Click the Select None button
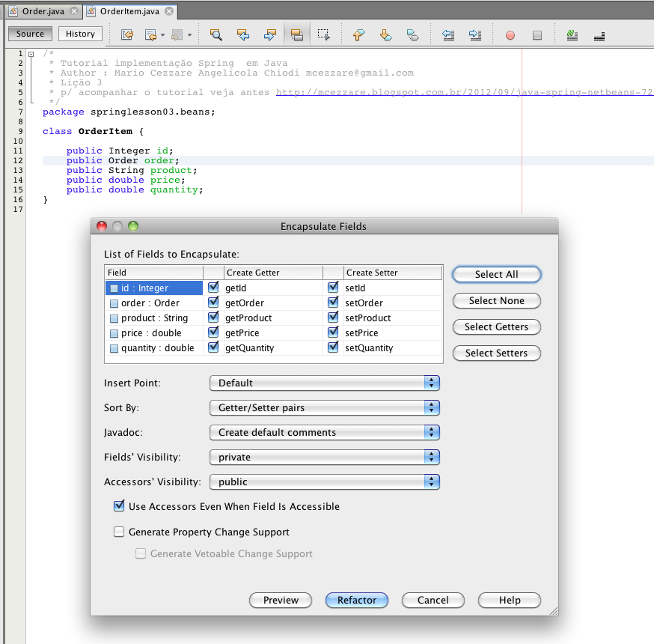Image resolution: width=654 pixels, height=644 pixels. click(x=496, y=300)
